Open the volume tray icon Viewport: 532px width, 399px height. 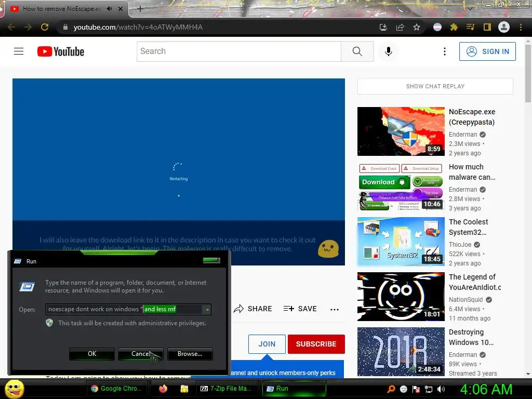coord(441,389)
